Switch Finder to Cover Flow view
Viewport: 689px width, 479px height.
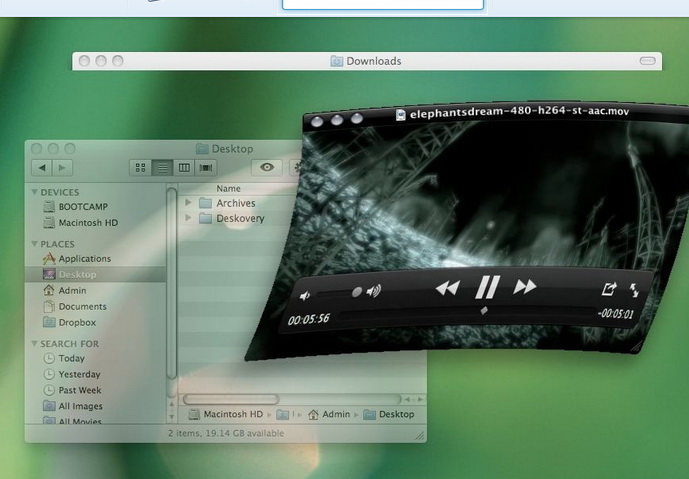(206, 168)
